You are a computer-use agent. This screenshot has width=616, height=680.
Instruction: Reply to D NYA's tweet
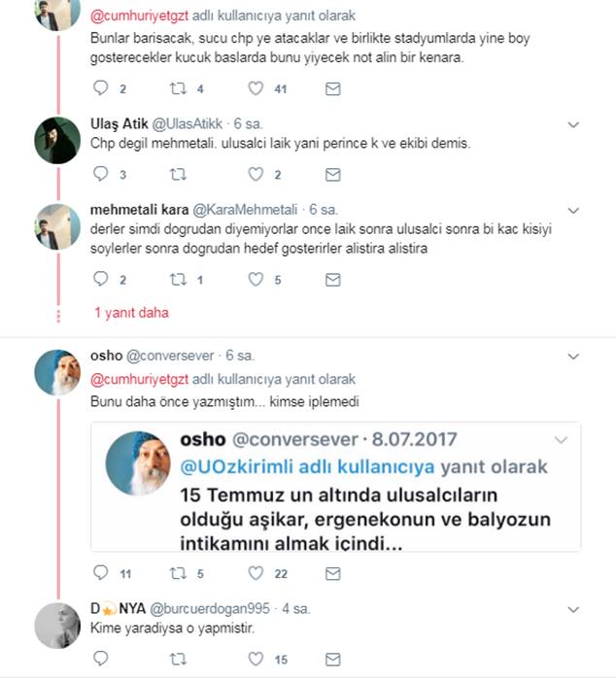coord(101,659)
